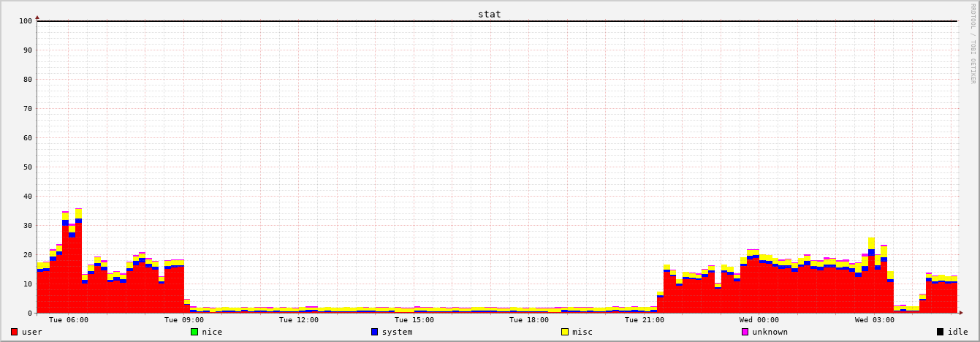Click the 'misc' legend label
The width and height of the screenshot is (980, 342).
[x=582, y=332]
